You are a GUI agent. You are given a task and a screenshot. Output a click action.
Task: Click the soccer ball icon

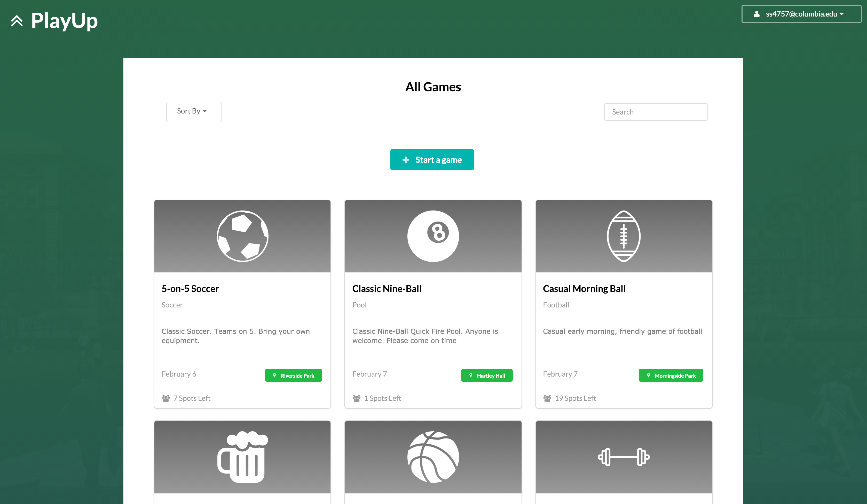[x=242, y=236]
